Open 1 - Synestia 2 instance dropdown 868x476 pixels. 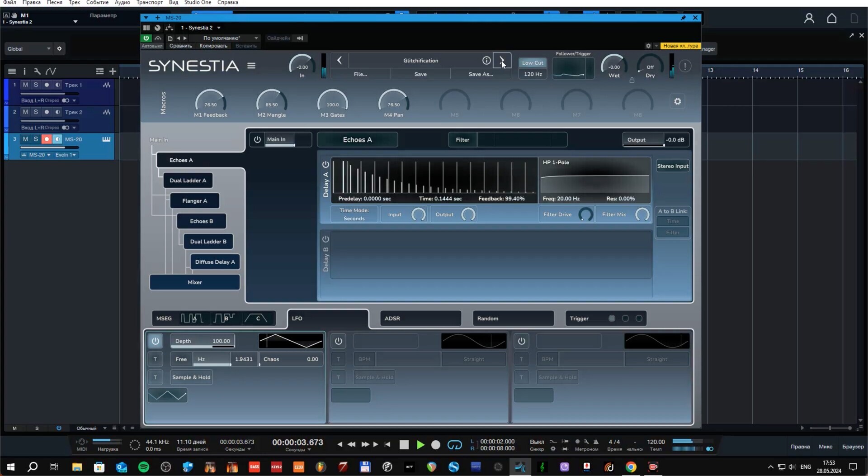(200, 28)
